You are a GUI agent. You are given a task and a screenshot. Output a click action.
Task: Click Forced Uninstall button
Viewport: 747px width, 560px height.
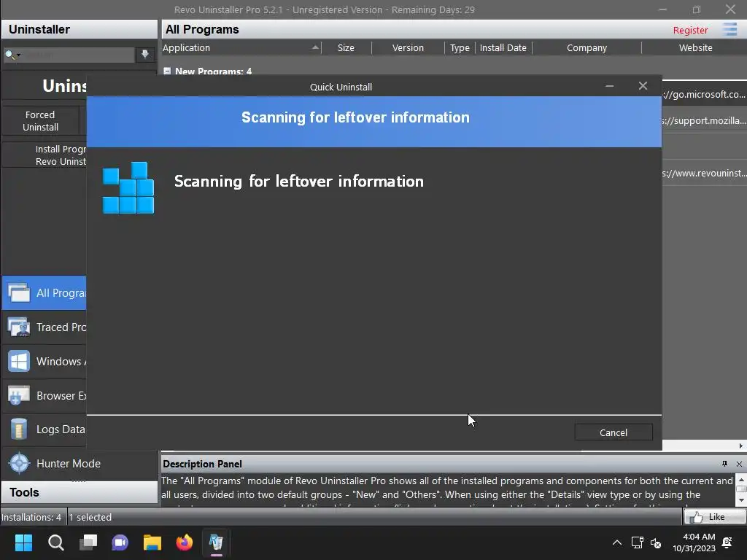tap(41, 121)
